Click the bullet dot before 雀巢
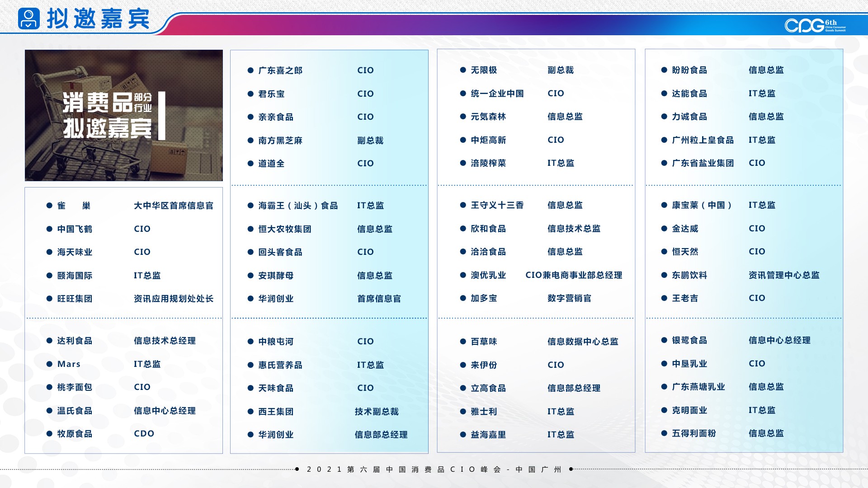 [49, 206]
